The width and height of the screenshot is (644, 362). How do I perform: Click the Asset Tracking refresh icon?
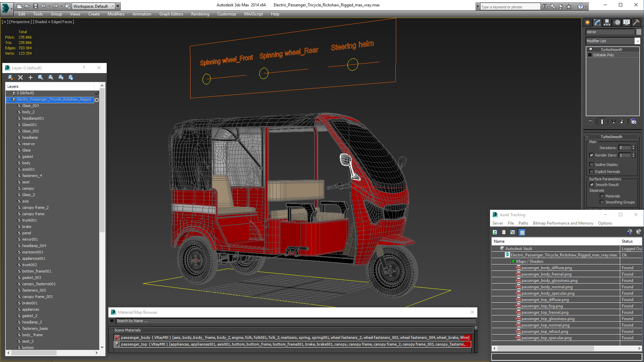495,232
